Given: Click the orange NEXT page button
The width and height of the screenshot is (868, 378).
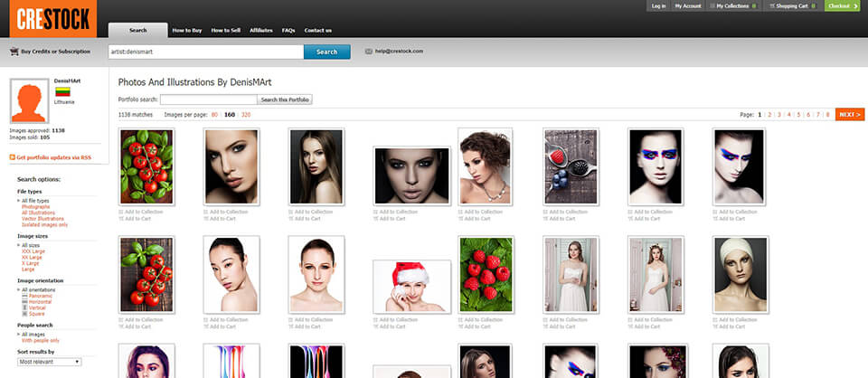Looking at the screenshot, I should pyautogui.click(x=849, y=115).
